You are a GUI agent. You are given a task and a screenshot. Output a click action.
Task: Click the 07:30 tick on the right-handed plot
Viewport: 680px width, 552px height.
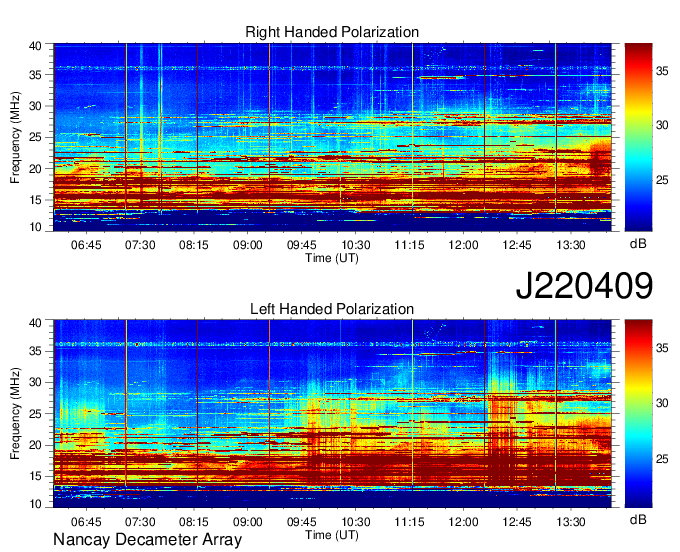pyautogui.click(x=140, y=245)
